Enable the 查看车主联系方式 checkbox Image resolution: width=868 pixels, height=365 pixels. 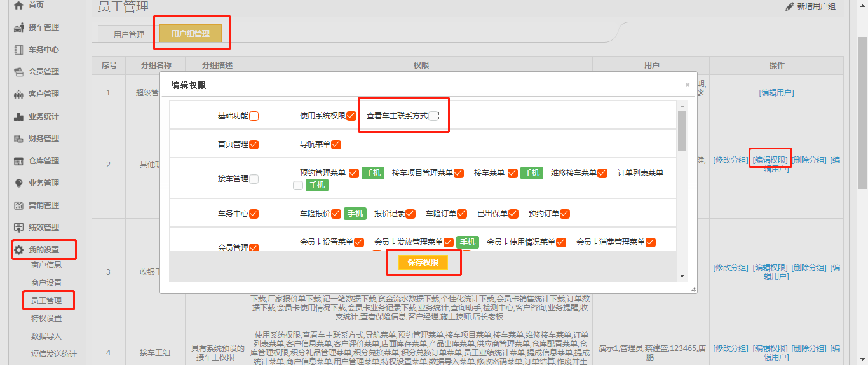[433, 116]
